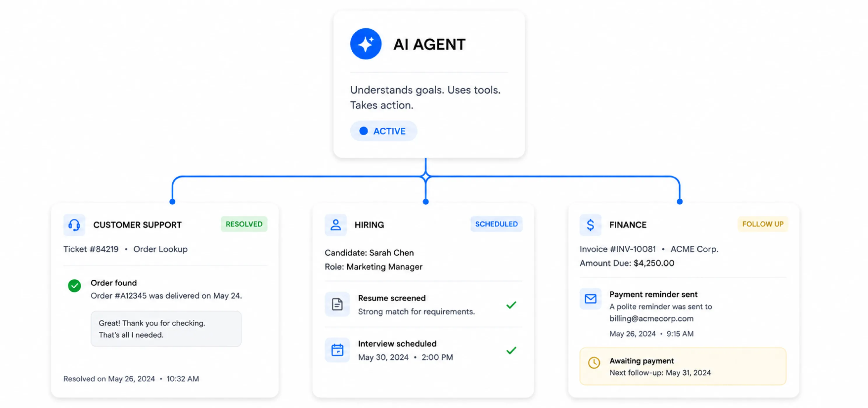Image resolution: width=868 pixels, height=408 pixels.
Task: Click the ACME Corp. label
Action: pyautogui.click(x=694, y=249)
